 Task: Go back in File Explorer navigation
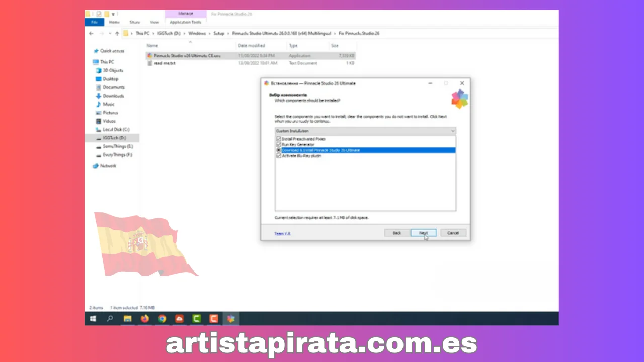point(91,34)
